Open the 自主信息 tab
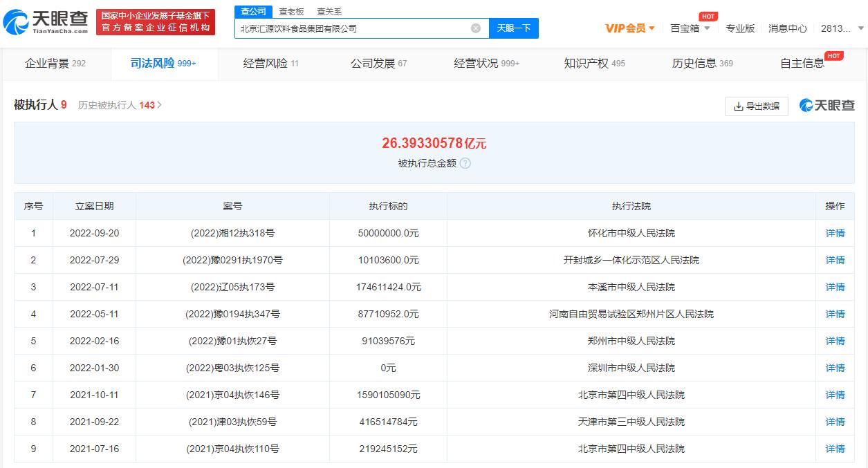Image resolution: width=868 pixels, height=468 pixels. [802, 64]
